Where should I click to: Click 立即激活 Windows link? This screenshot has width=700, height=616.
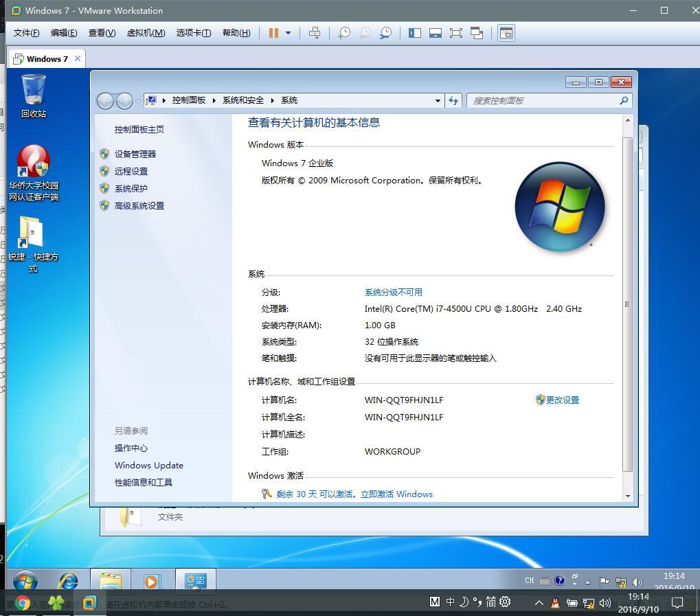click(397, 494)
